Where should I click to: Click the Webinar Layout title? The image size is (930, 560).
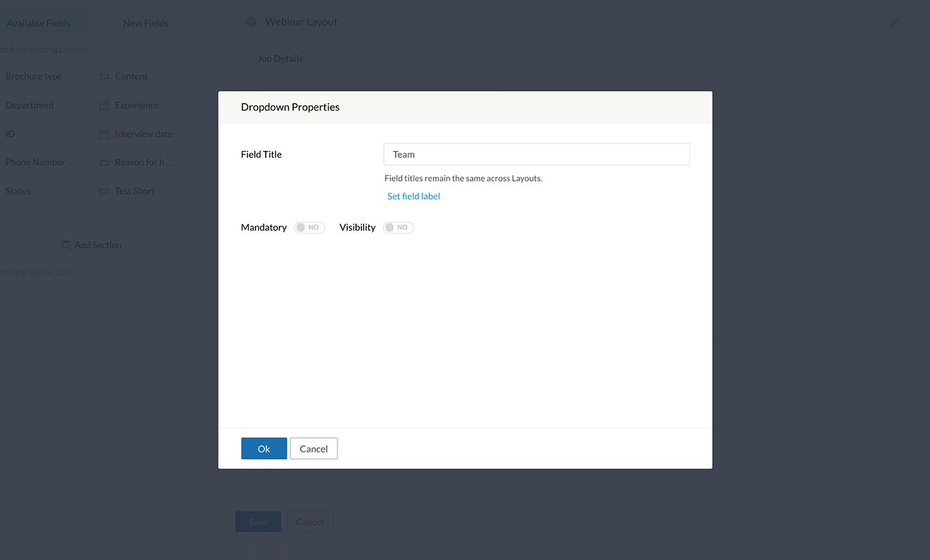[301, 22]
